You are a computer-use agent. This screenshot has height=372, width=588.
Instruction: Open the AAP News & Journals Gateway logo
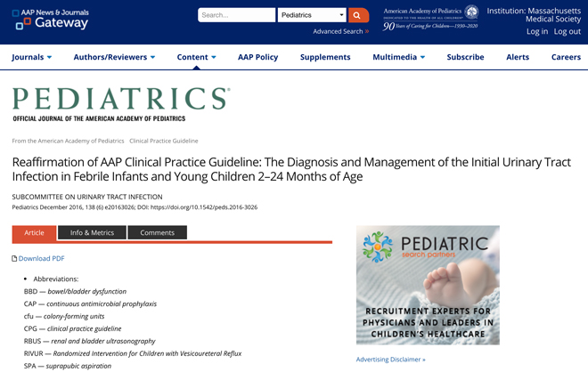click(x=51, y=20)
